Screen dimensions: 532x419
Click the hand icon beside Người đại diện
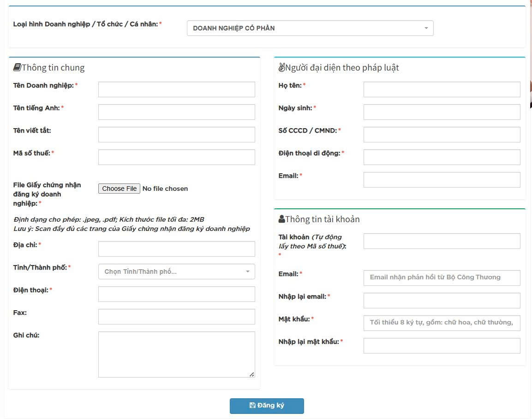click(281, 68)
